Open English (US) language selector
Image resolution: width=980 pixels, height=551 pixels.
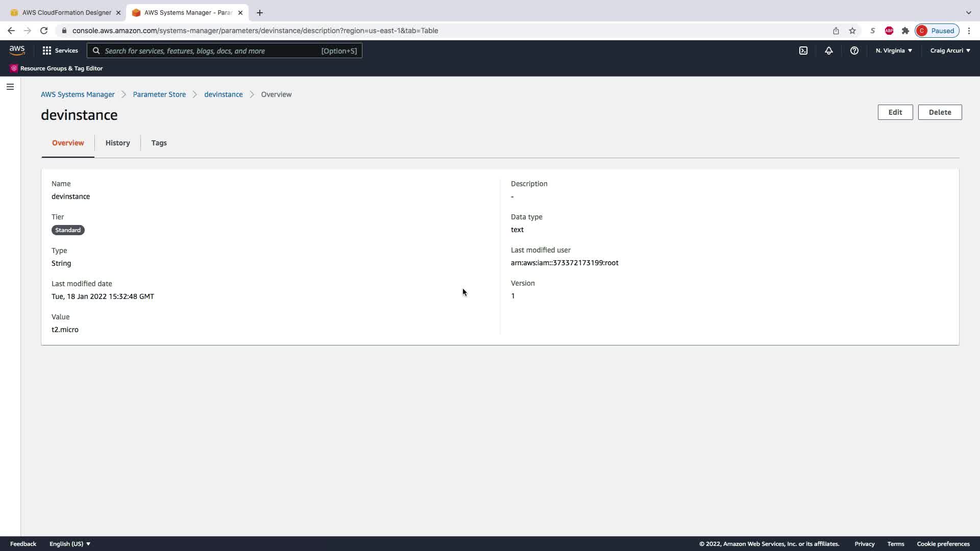point(69,544)
